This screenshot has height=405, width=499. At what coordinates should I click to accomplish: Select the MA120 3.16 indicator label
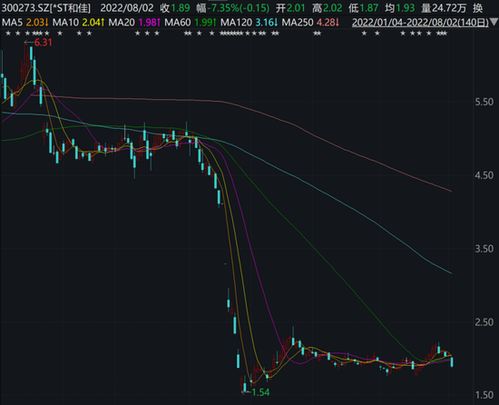click(x=249, y=23)
